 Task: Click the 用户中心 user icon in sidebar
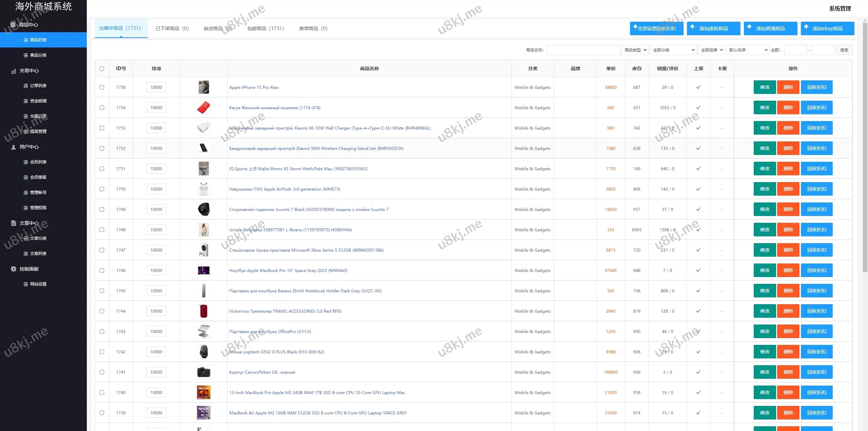click(14, 147)
